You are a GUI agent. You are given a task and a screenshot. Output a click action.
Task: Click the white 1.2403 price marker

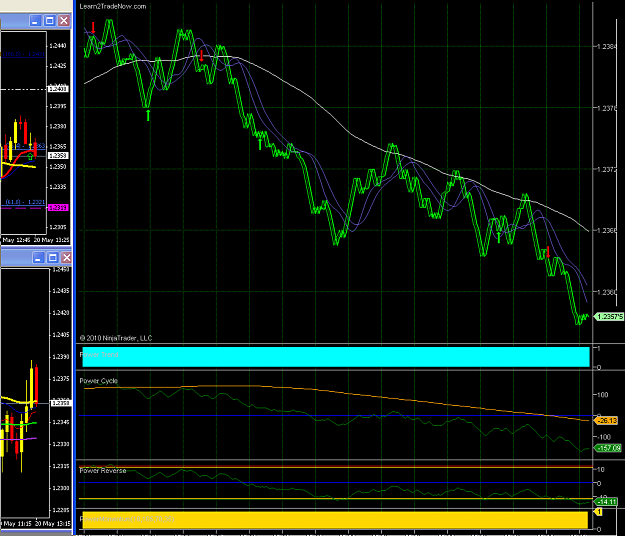[58, 89]
